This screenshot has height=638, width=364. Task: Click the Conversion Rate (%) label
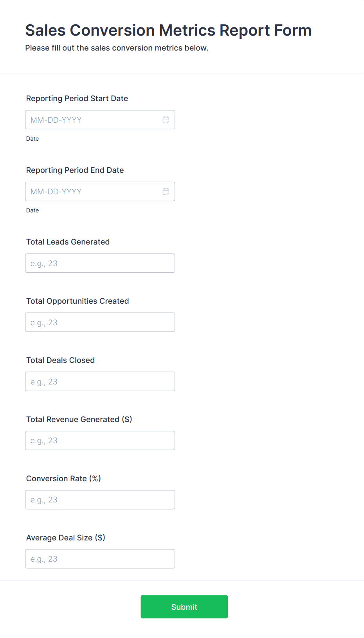tap(64, 479)
